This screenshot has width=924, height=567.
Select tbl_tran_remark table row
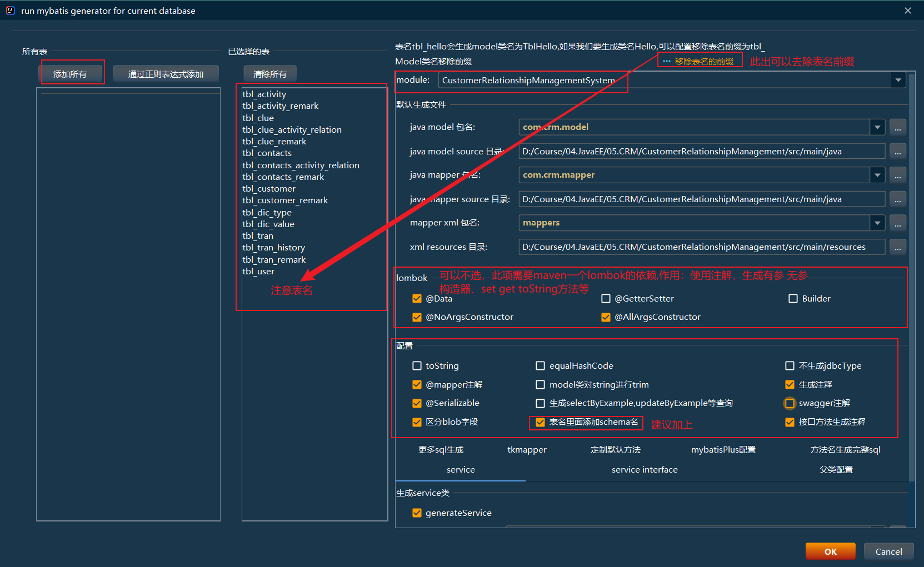coord(314,260)
